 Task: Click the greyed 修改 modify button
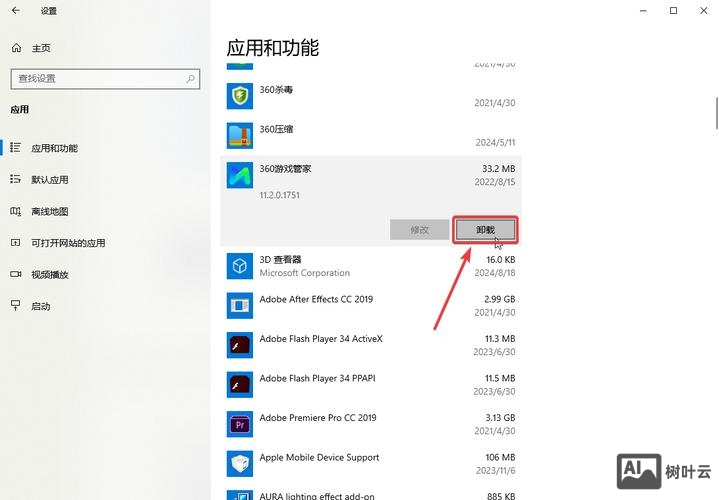[x=420, y=229]
